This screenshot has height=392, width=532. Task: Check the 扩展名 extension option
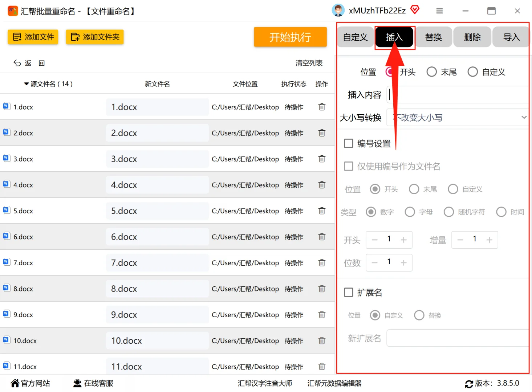click(348, 292)
